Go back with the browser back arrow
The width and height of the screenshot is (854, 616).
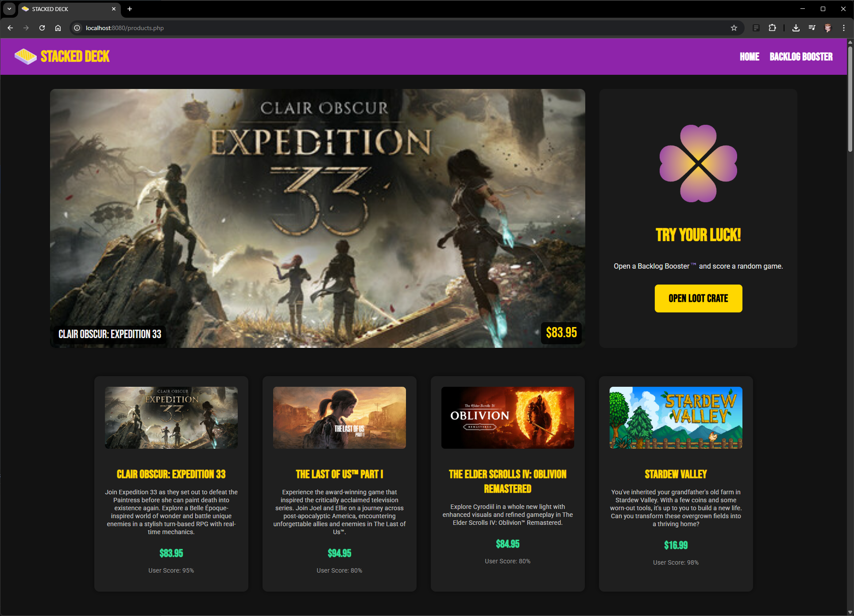pos(10,28)
